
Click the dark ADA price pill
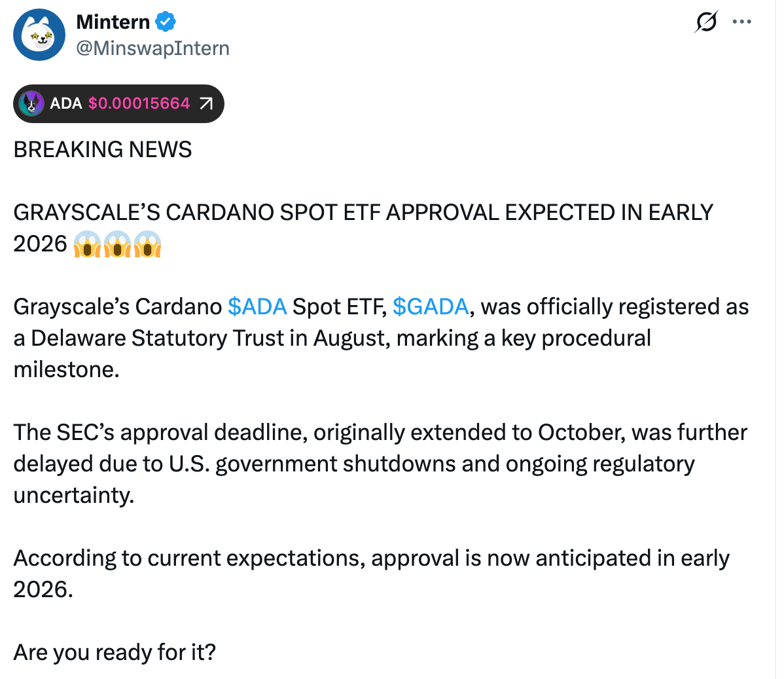[118, 103]
